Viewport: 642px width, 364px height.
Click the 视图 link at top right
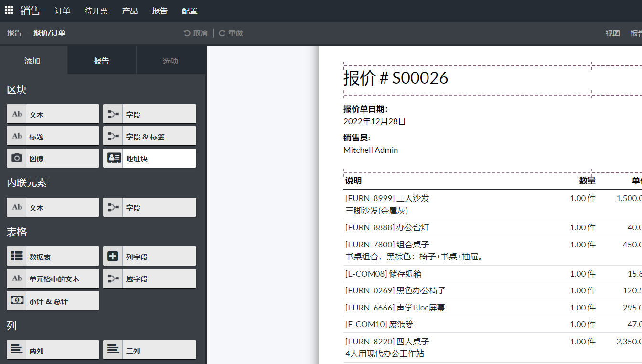pos(612,33)
